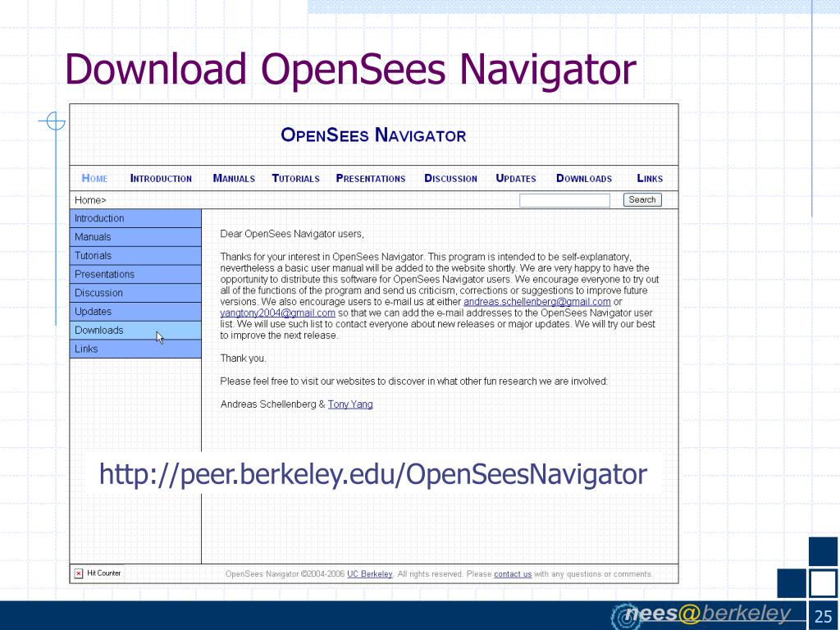Click the contact us footer link

(513, 574)
